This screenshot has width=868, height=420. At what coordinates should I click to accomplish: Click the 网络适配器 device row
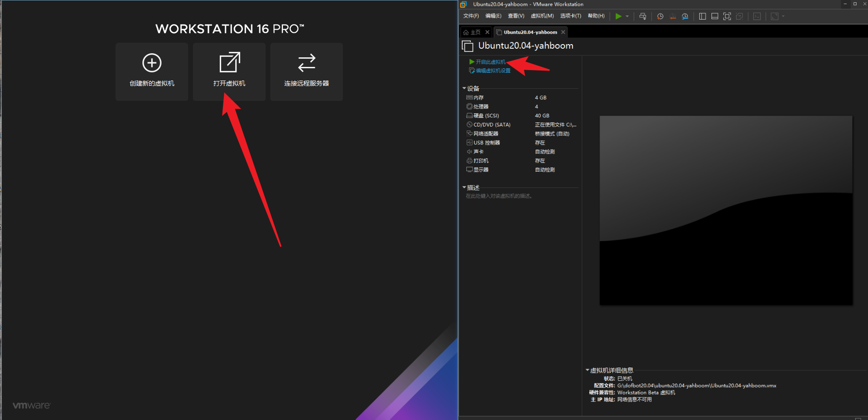pyautogui.click(x=522, y=134)
